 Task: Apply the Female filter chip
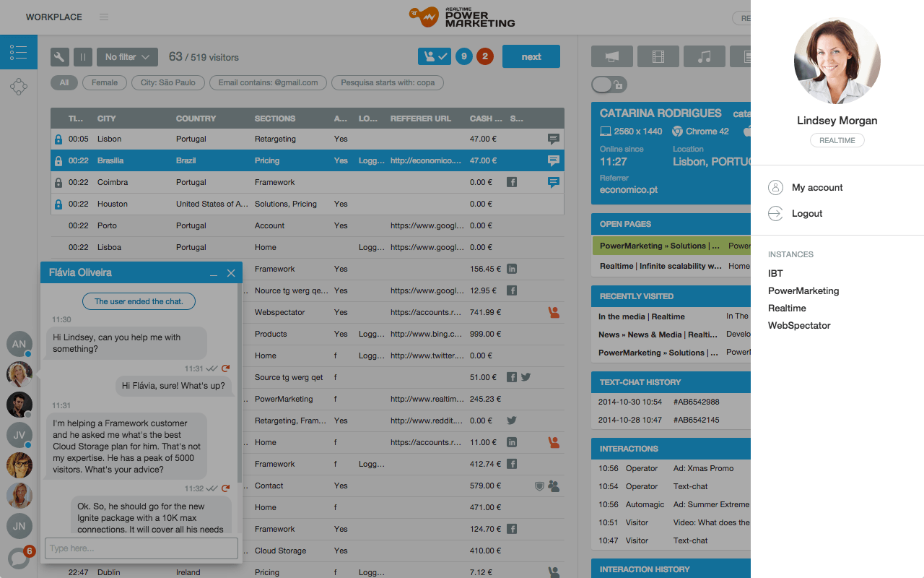(x=105, y=82)
